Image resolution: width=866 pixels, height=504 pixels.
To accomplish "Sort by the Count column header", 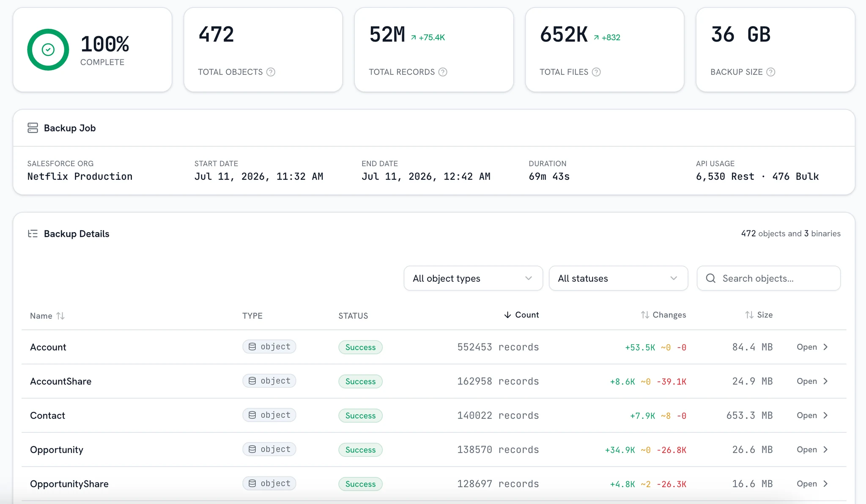I will pyautogui.click(x=521, y=315).
